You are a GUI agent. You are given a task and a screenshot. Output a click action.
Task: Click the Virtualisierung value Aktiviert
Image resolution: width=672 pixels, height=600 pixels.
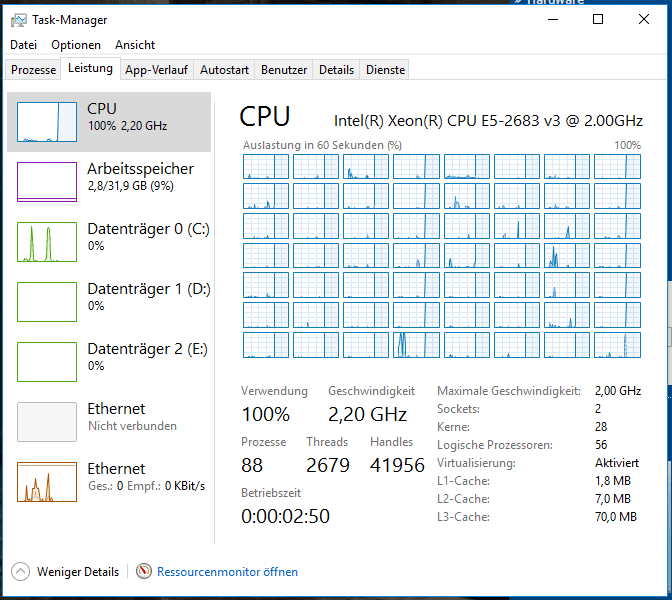tap(617, 463)
